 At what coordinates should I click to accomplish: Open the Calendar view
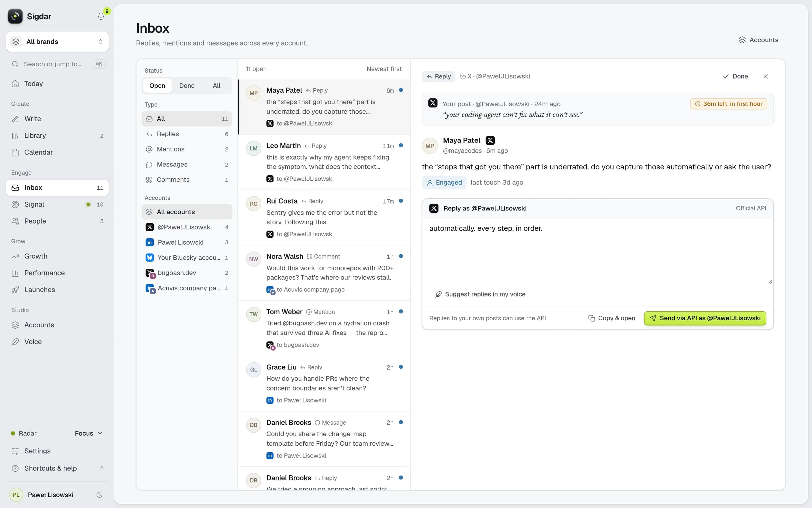(58, 152)
